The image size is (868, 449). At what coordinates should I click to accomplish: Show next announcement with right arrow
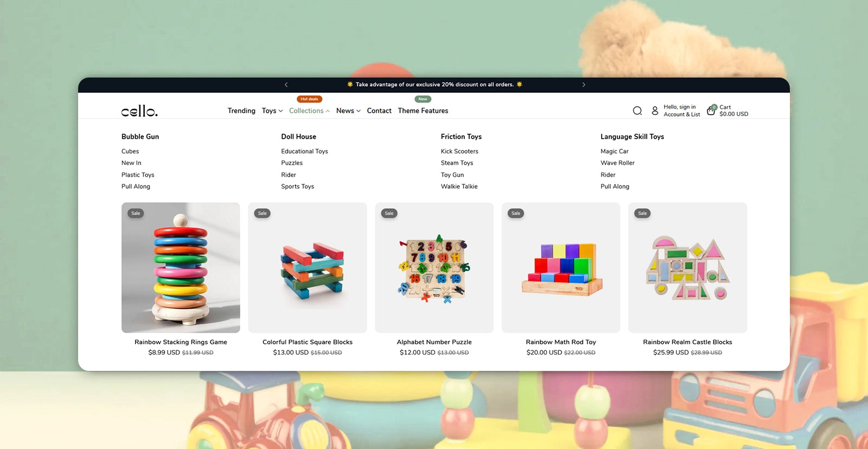584,85
